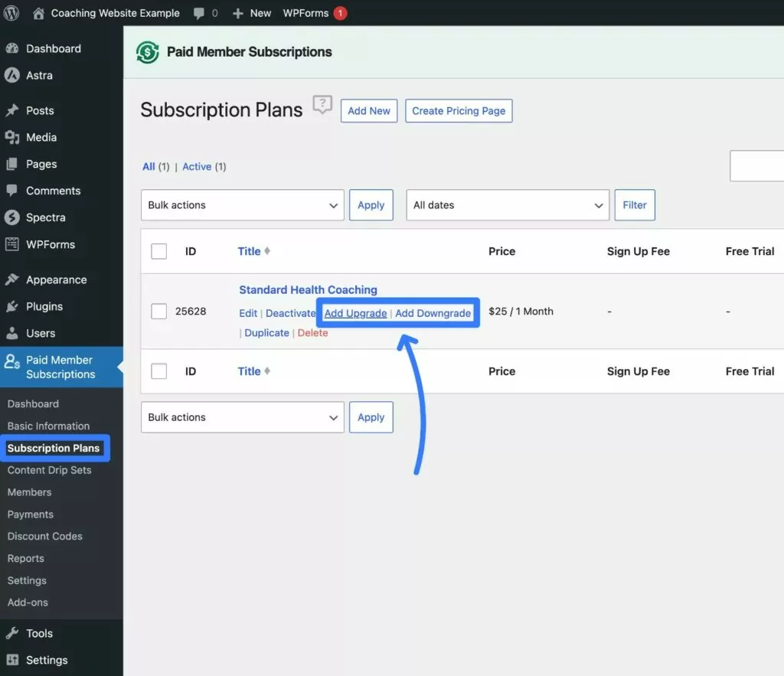The width and height of the screenshot is (784, 676).
Task: Click the Duplicate row action link
Action: (266, 333)
